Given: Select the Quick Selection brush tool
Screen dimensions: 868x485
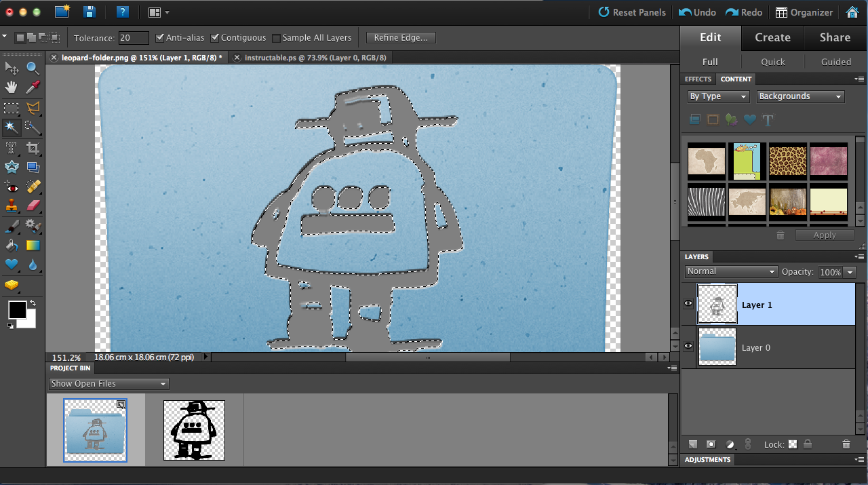Looking at the screenshot, I should (33, 128).
